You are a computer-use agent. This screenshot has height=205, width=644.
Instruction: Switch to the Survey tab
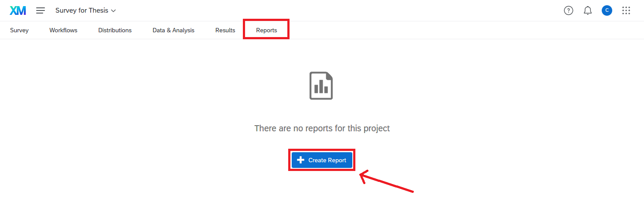pos(19,30)
